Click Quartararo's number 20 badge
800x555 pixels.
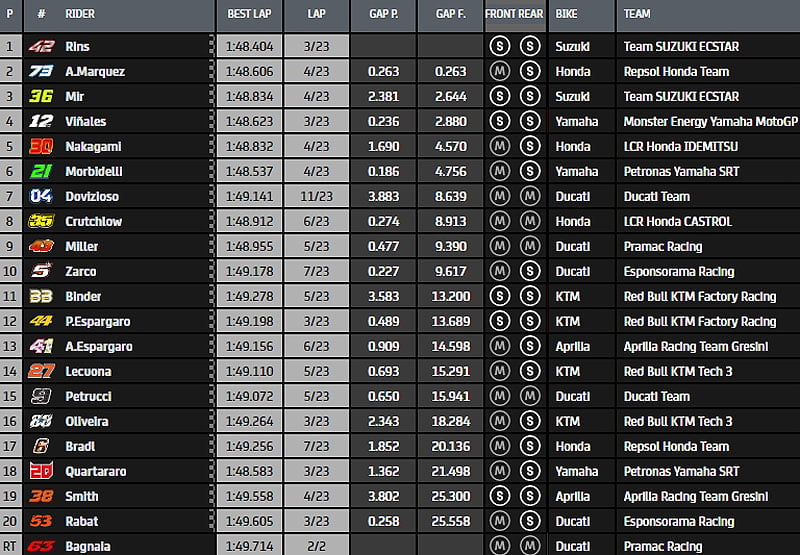pyautogui.click(x=41, y=471)
